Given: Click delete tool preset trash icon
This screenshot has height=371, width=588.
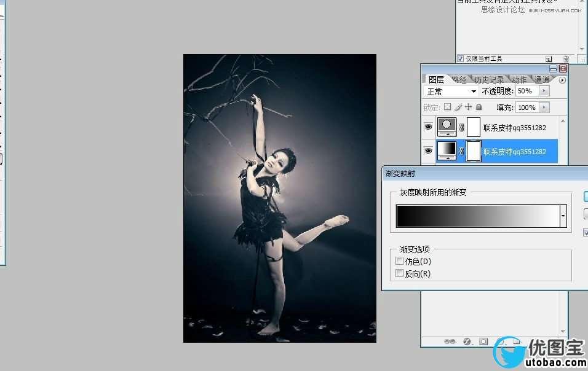Looking at the screenshot, I should [x=566, y=59].
